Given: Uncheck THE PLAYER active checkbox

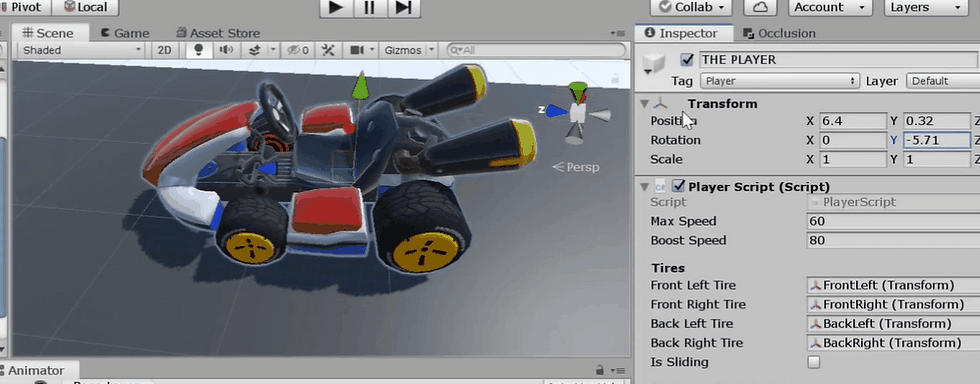Looking at the screenshot, I should coord(688,59).
